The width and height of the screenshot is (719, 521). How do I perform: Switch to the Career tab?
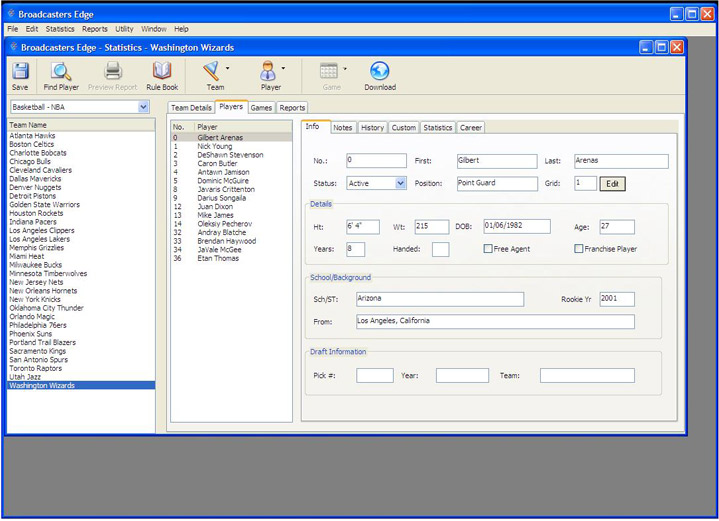(x=470, y=127)
